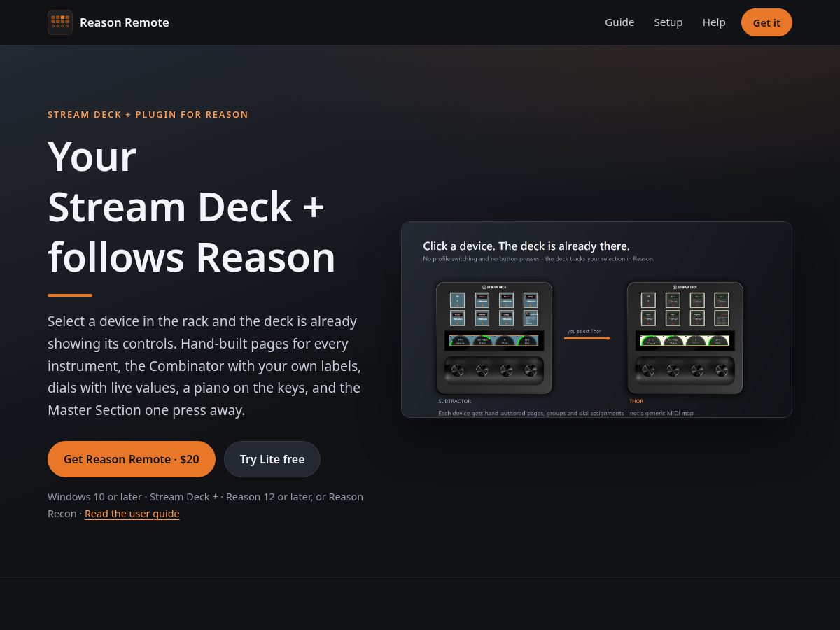Click the orange Get it button

(766, 22)
